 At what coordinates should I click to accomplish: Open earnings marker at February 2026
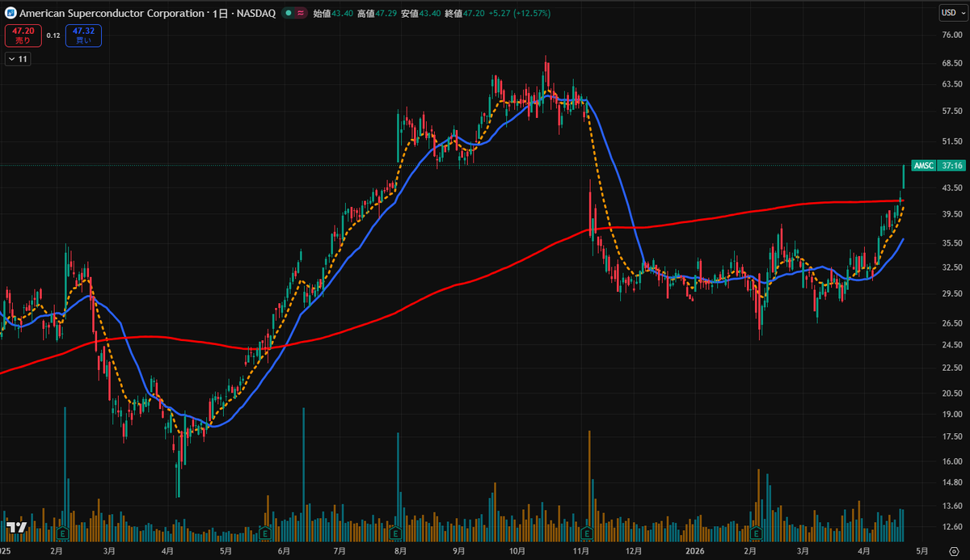pos(756,533)
